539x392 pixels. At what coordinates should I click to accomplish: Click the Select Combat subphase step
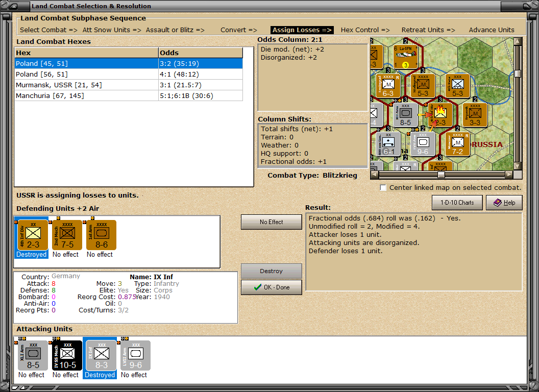[x=48, y=30]
